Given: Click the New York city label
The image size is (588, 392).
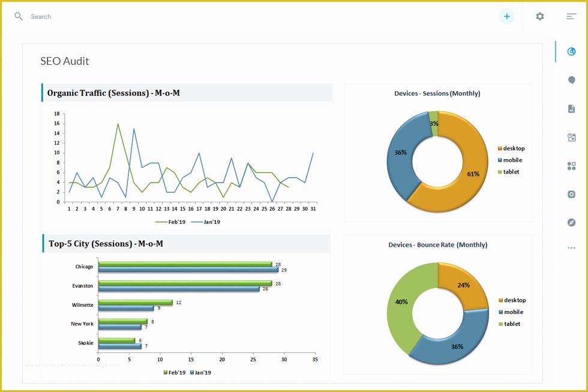Looking at the screenshot, I should pyautogui.click(x=82, y=324).
